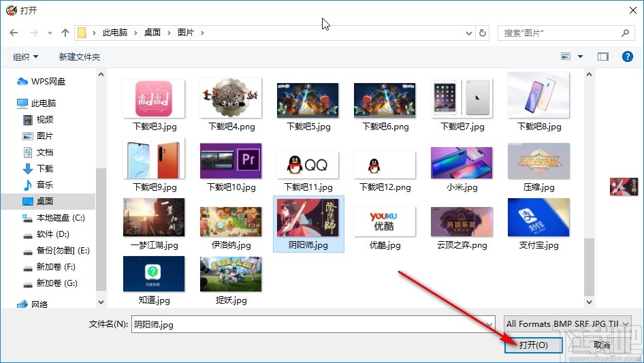The image size is (644, 363).
Task: Create a folder with 新建文件夹
Action: 79,57
